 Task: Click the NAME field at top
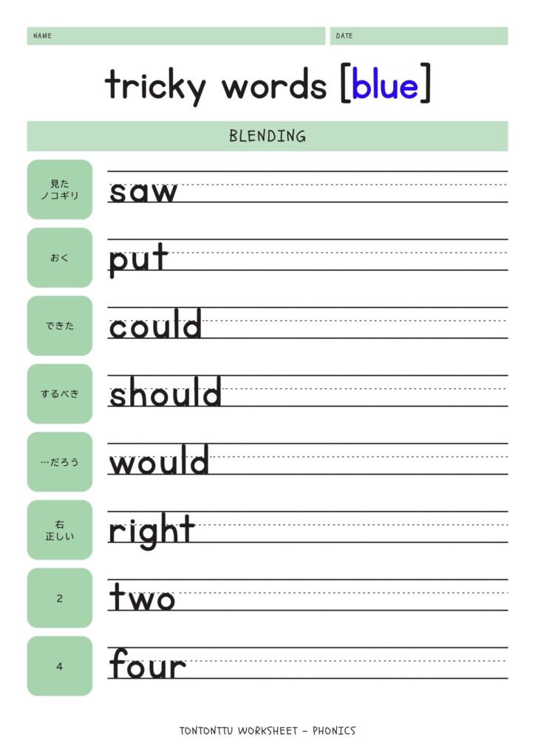point(176,35)
